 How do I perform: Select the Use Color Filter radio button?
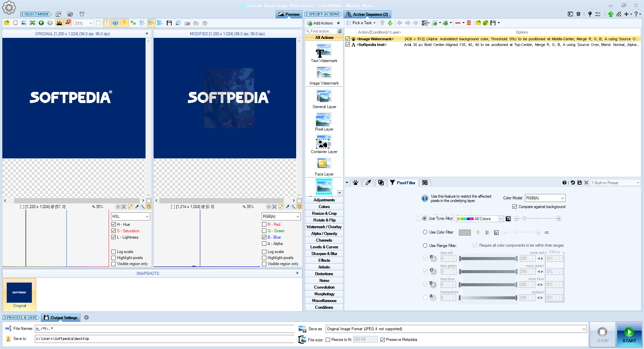(425, 232)
